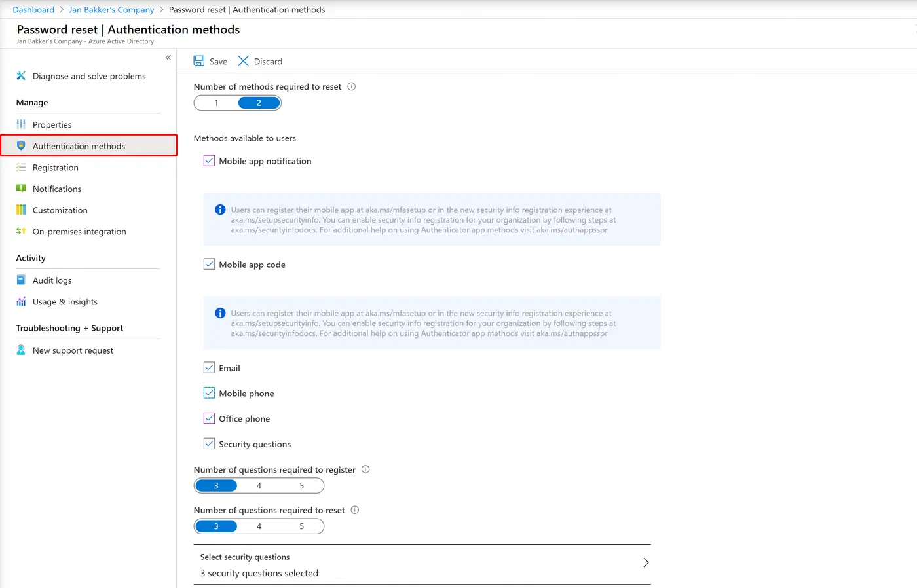Choose 4 questions required to register
This screenshot has height=588, width=917.
coord(259,486)
